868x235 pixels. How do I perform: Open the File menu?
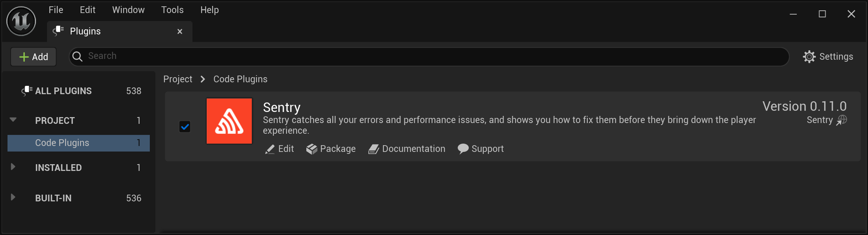pyautogui.click(x=56, y=10)
